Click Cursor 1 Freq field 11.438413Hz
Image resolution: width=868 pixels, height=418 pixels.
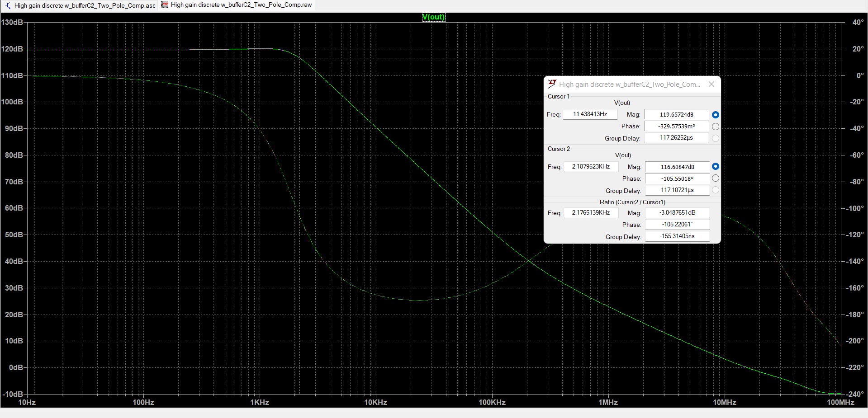point(590,114)
